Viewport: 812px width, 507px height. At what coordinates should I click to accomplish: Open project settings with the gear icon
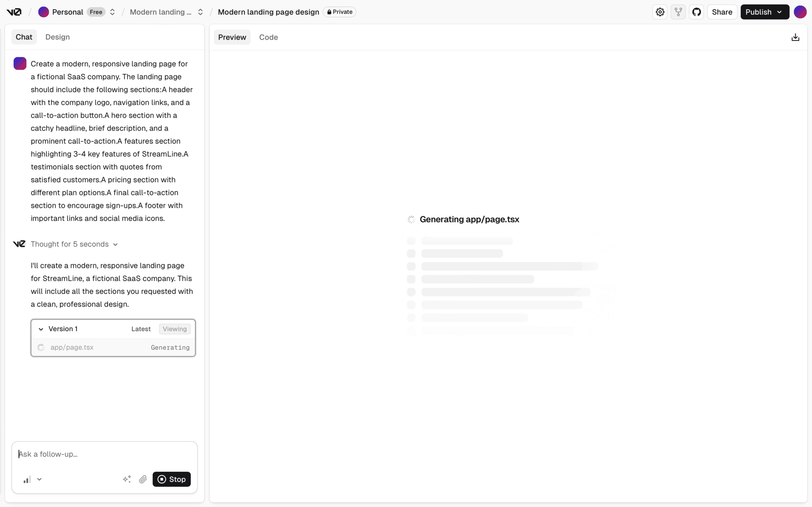point(660,12)
